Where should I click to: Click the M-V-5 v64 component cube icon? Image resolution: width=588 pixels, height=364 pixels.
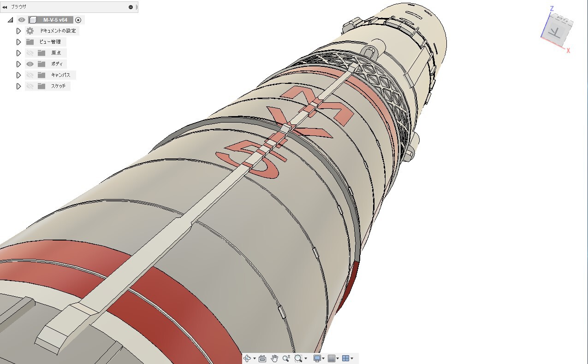(33, 20)
